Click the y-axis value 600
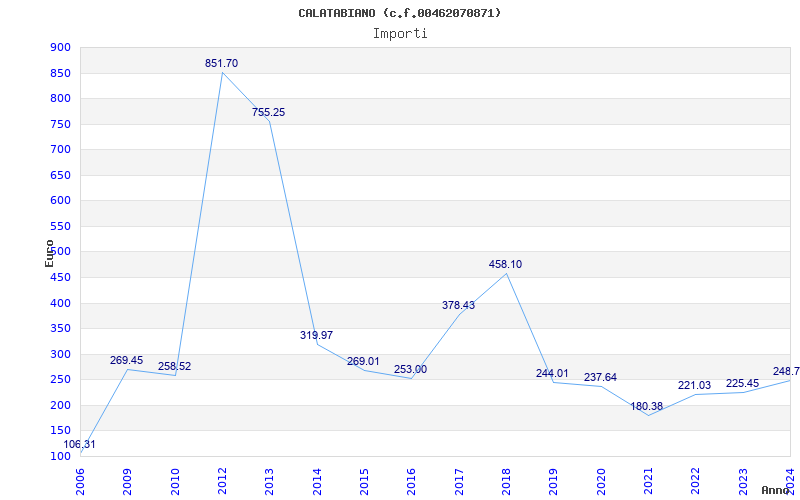800x500 pixels. pyautogui.click(x=60, y=201)
